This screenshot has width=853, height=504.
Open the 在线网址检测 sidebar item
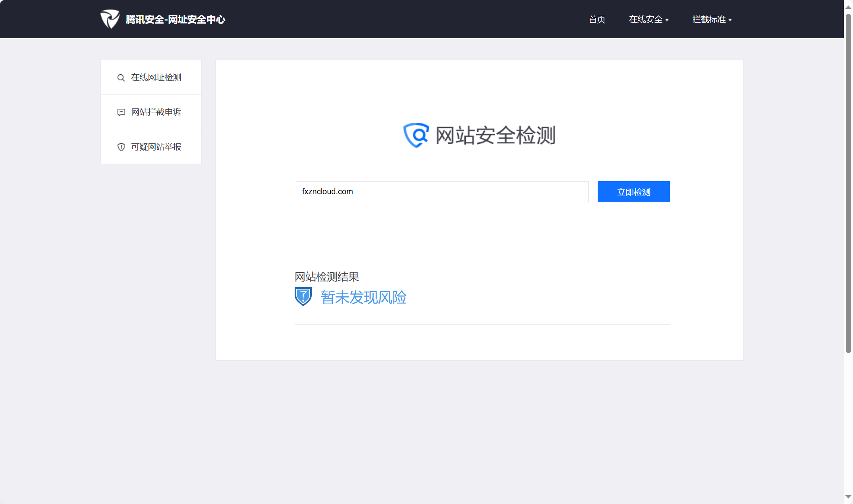[x=156, y=77]
